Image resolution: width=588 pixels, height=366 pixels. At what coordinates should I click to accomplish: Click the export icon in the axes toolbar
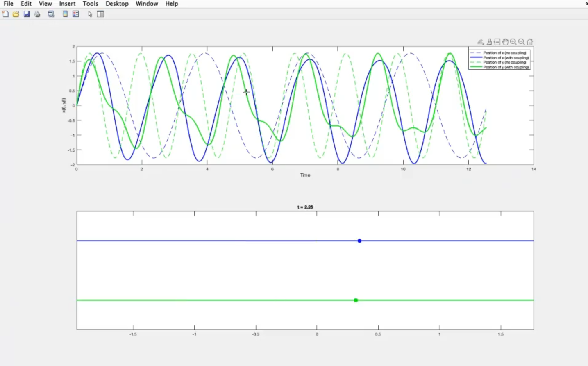pos(481,42)
